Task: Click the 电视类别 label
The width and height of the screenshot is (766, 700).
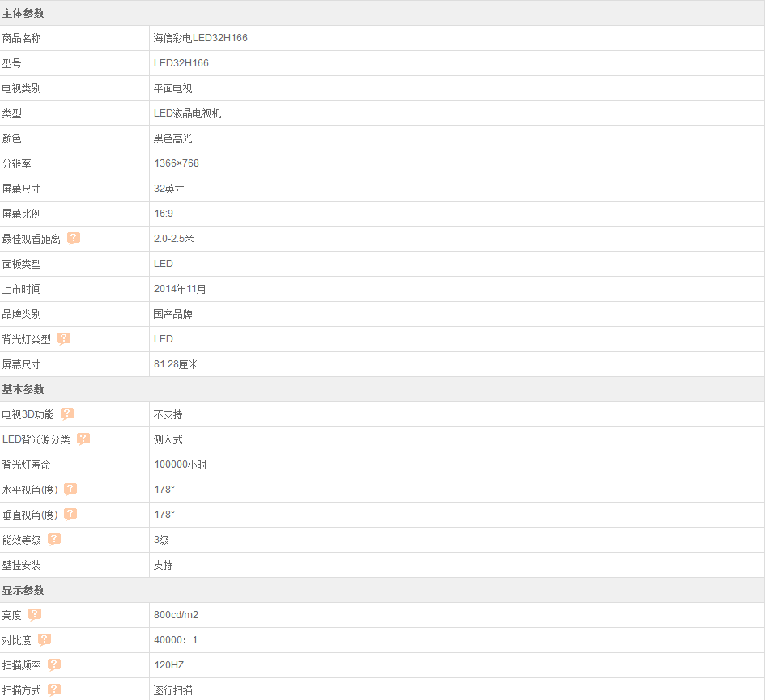Action: 22,88
